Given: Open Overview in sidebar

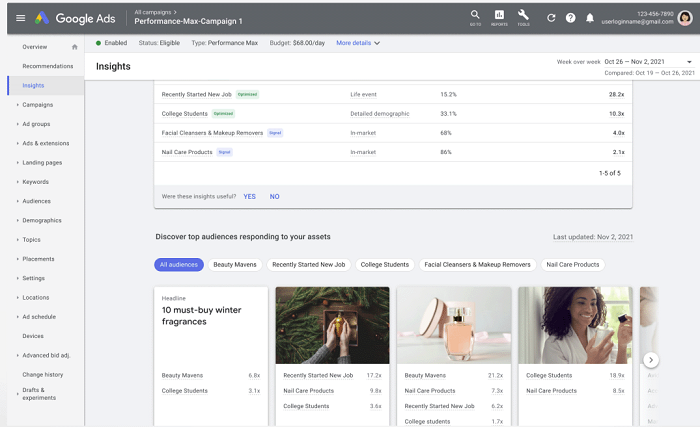Looking at the screenshot, I should [x=34, y=47].
